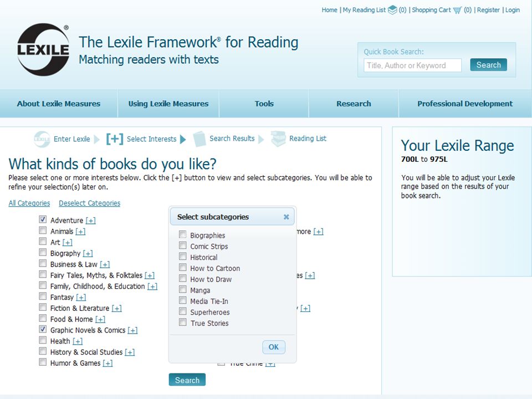This screenshot has width=532, height=399.
Task: Check the How to Draw subcategory
Action: coord(182,278)
